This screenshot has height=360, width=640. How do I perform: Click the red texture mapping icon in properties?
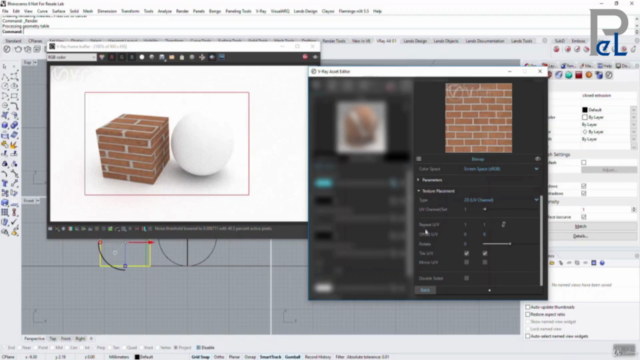click(x=579, y=75)
